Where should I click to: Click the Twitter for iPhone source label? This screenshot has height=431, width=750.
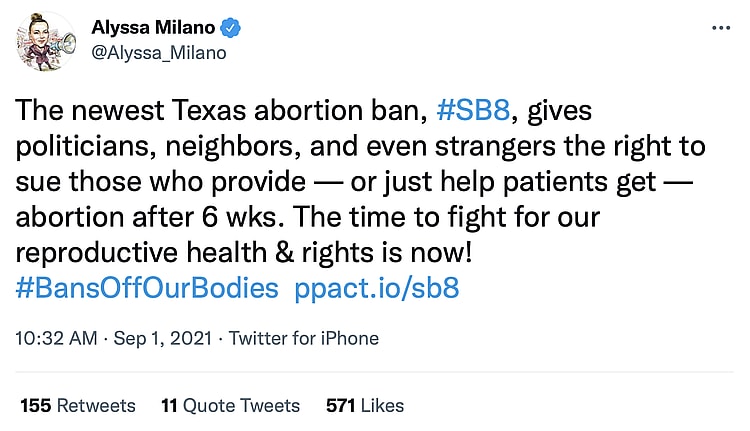coord(304,338)
